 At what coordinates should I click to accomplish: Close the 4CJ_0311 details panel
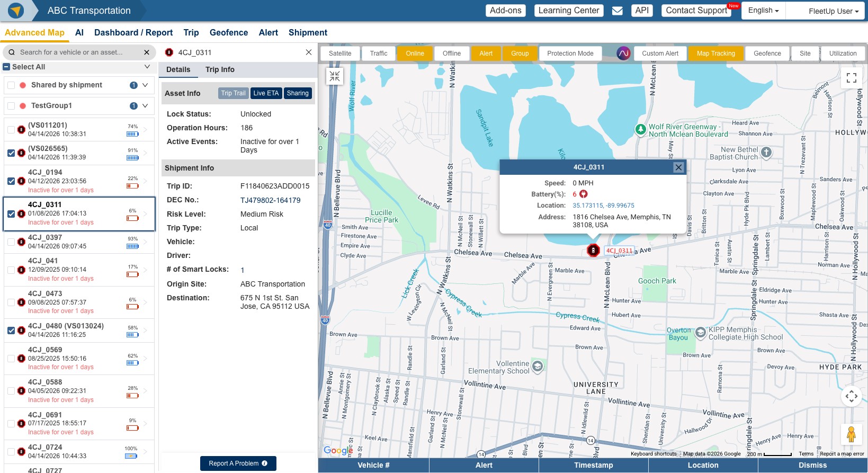click(x=309, y=52)
